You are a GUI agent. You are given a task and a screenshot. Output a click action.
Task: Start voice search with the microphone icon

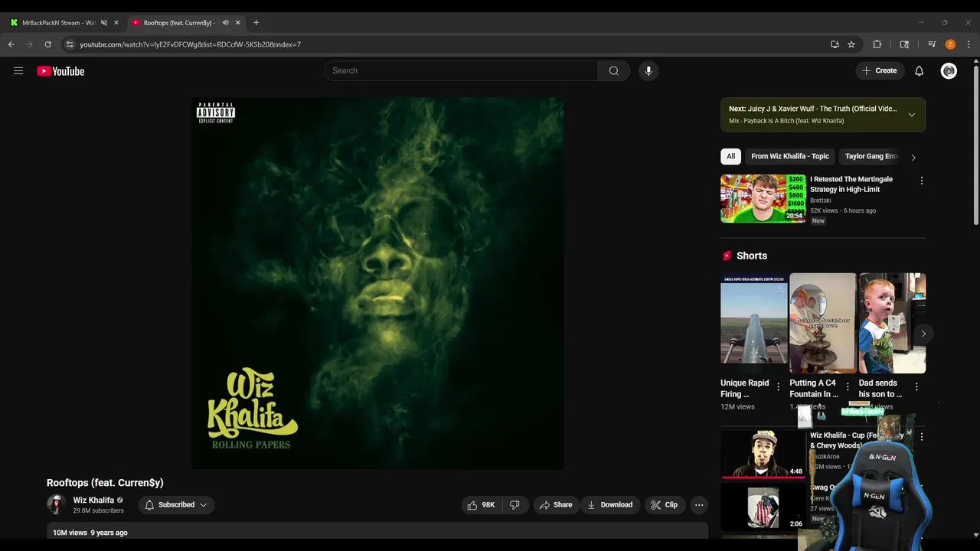tap(648, 70)
